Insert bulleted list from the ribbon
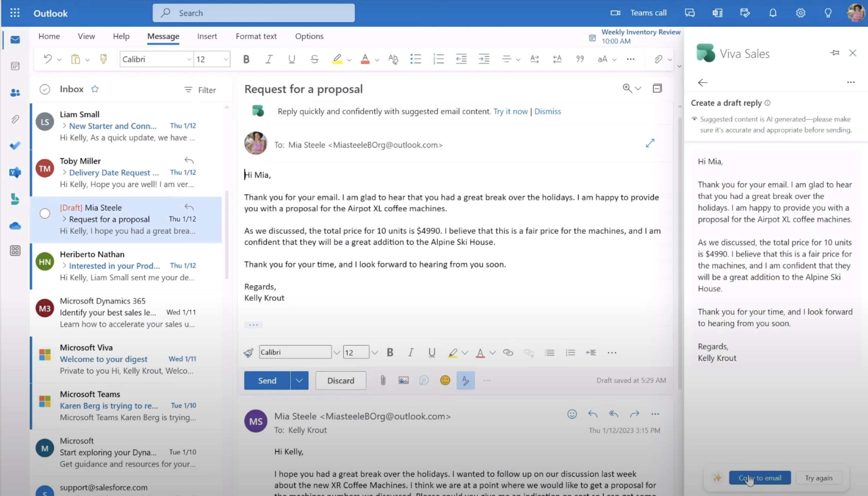This screenshot has height=496, width=868. pyautogui.click(x=415, y=59)
